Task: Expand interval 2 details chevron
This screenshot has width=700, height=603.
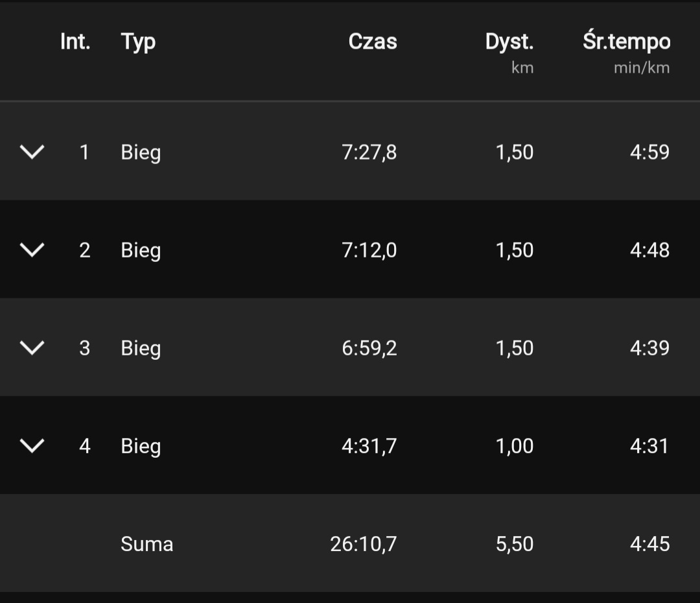Action: (32, 250)
